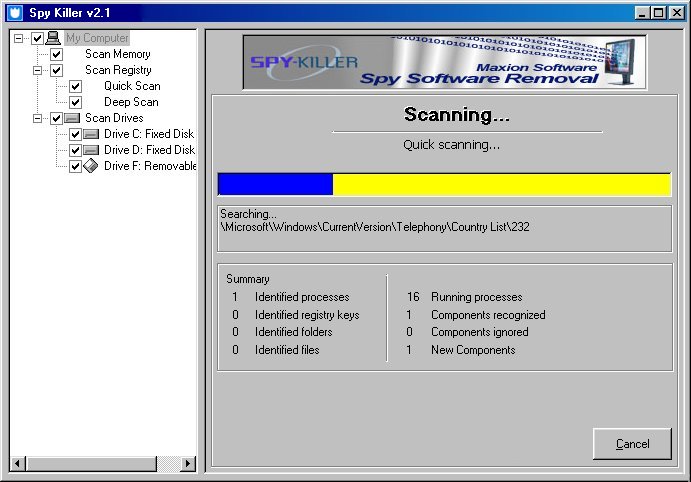
Task: Select the My Computer tree label
Action: (97, 38)
